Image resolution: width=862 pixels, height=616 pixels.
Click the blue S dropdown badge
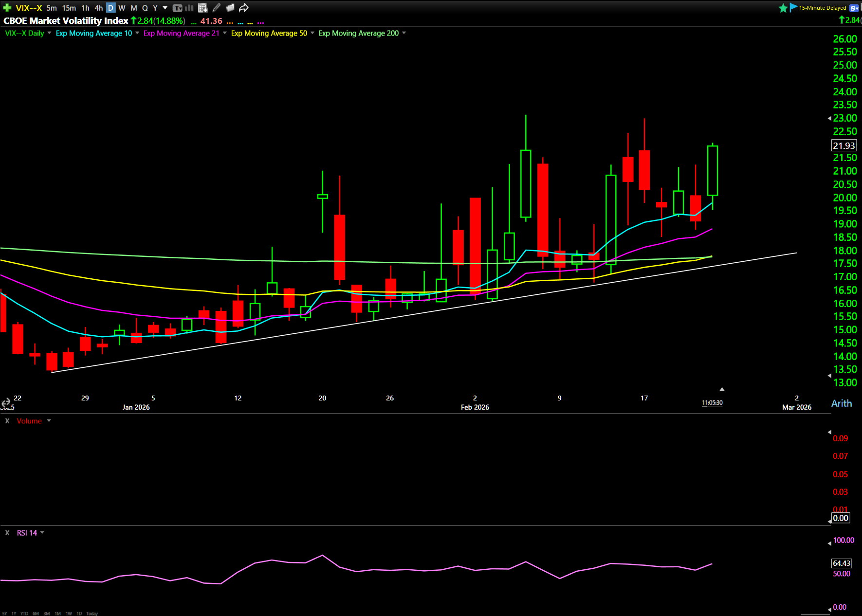point(854,8)
